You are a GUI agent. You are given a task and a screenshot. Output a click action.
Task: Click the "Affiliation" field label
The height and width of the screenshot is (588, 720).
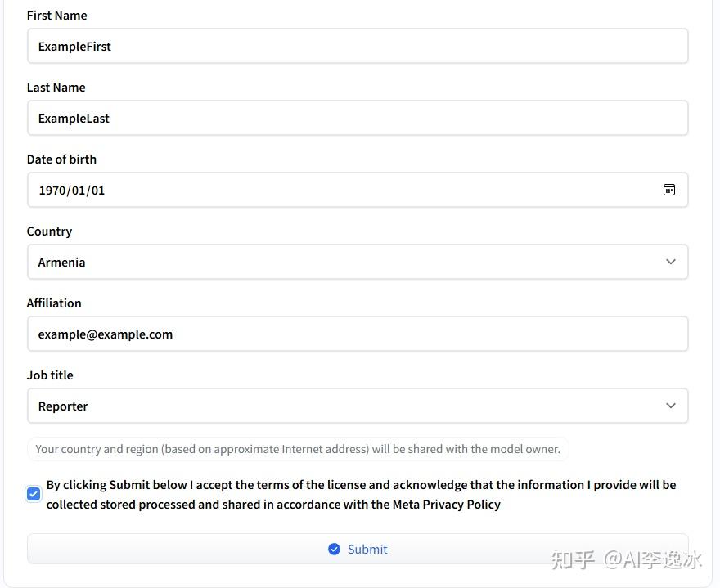coord(54,303)
